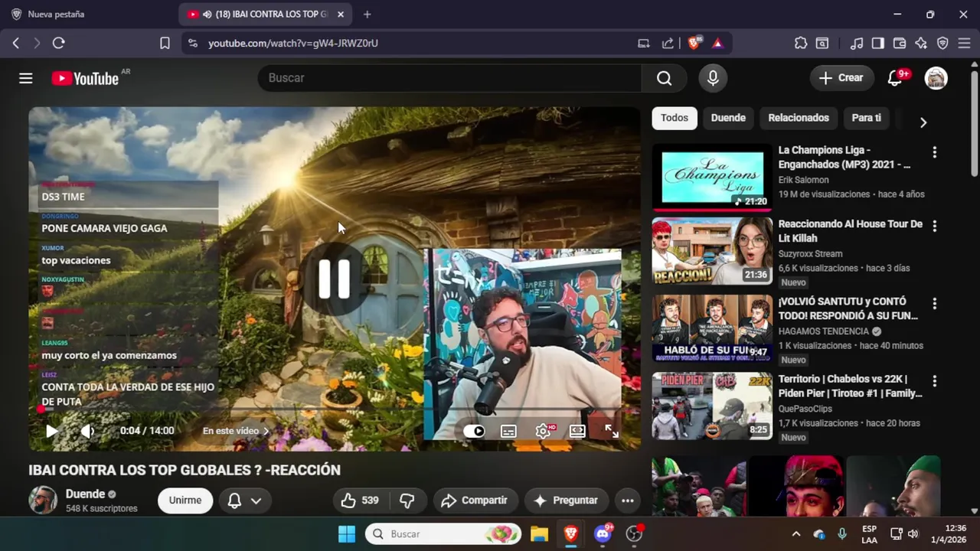Start voice search with microphone icon
The width and height of the screenshot is (980, 551).
[713, 78]
